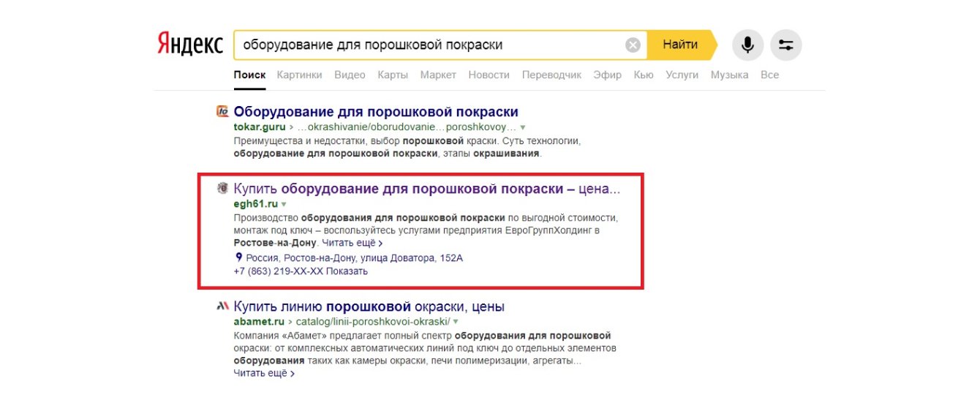
Task: Clear the search query with the X icon
Action: tap(633, 45)
